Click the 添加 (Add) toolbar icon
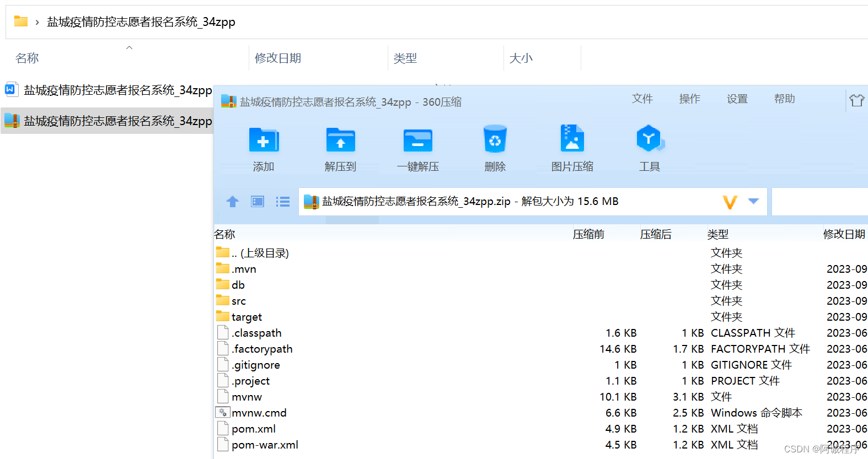The height and width of the screenshot is (459, 868). coord(264,140)
